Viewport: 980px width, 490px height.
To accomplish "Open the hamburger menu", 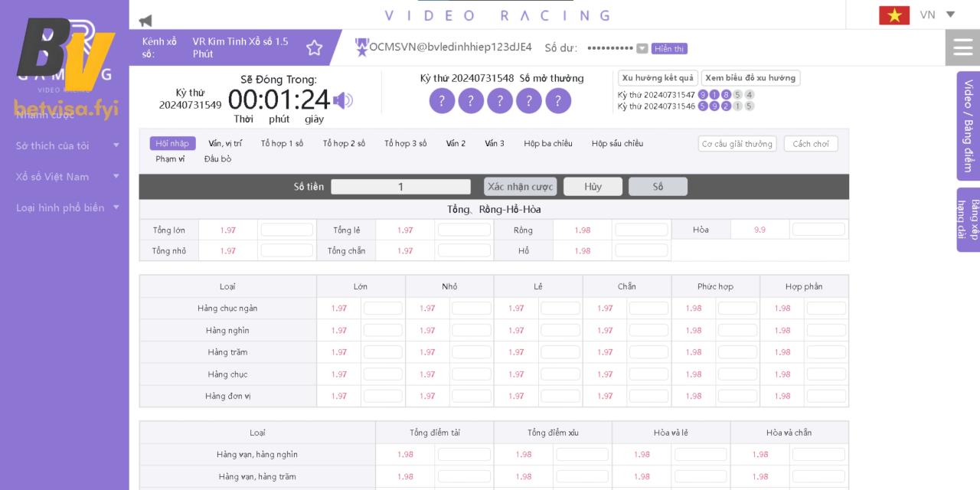I will tap(962, 48).
